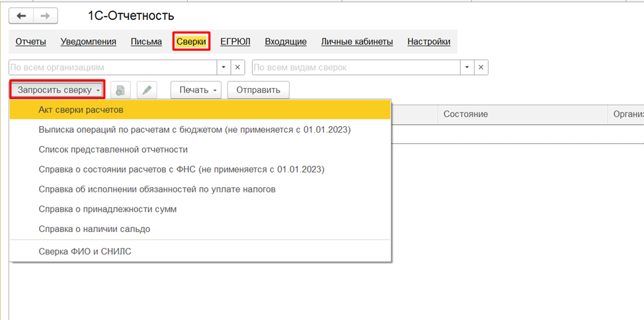Switch to the Входящие tab
The image size is (644, 320).
tap(286, 42)
